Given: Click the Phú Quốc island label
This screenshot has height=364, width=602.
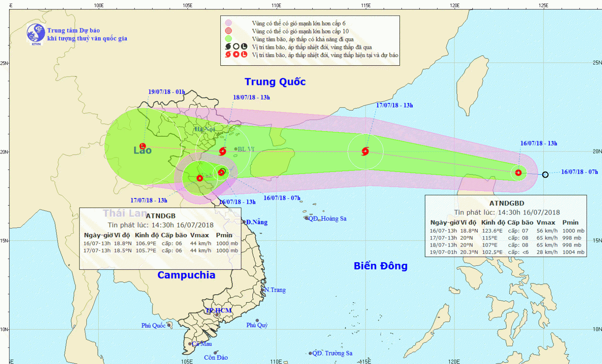Looking at the screenshot, I should (x=153, y=326).
